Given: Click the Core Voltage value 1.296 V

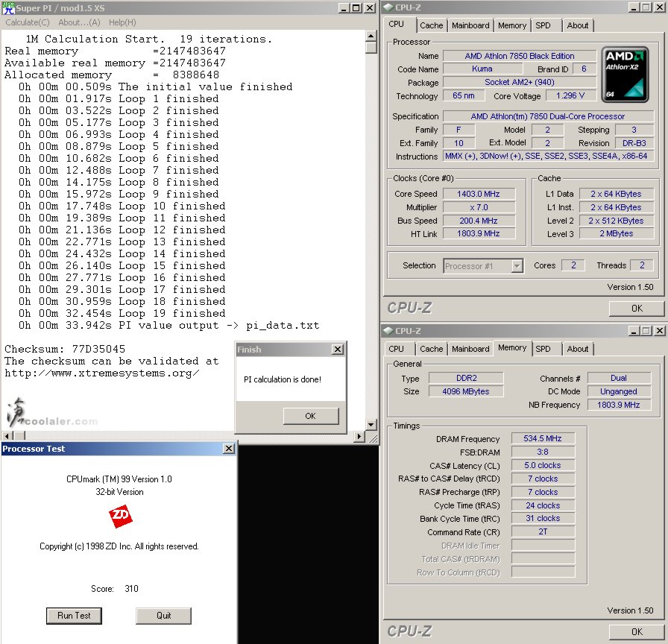Looking at the screenshot, I should [570, 96].
